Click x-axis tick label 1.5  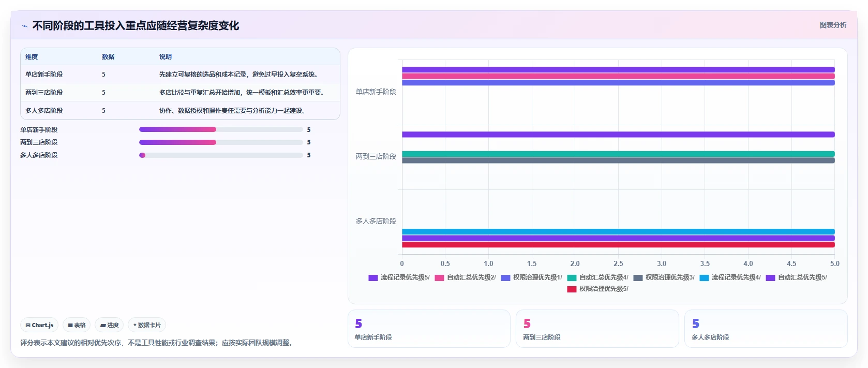pos(532,263)
